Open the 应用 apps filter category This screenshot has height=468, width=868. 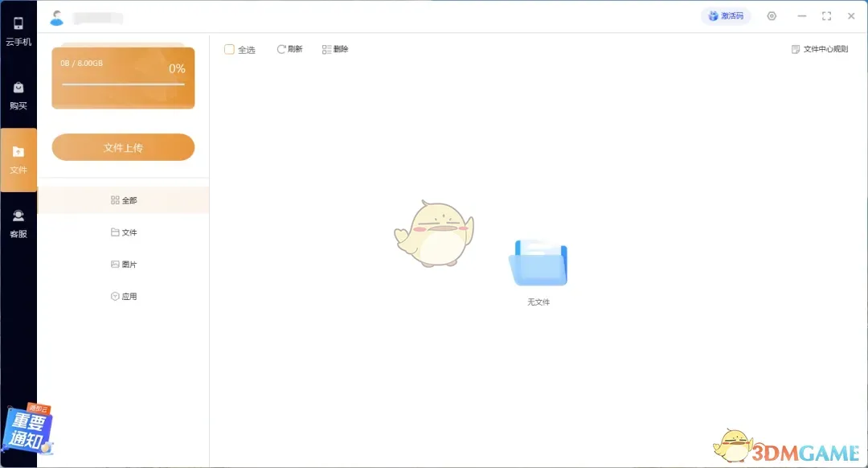pos(125,296)
